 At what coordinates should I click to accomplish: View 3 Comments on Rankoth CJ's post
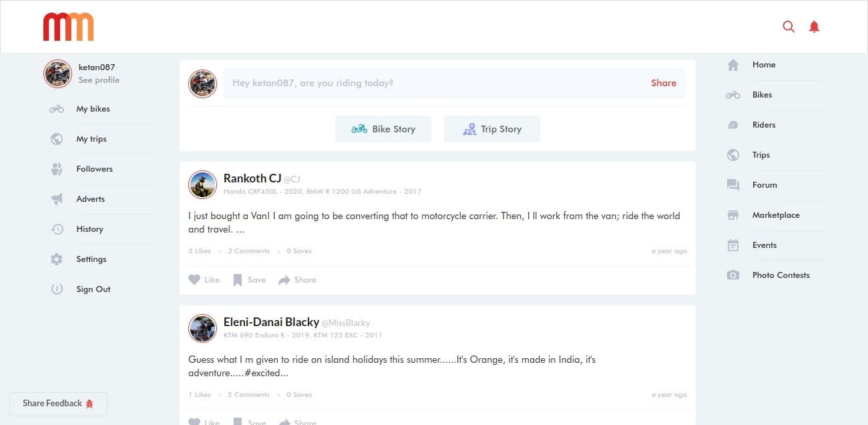248,251
